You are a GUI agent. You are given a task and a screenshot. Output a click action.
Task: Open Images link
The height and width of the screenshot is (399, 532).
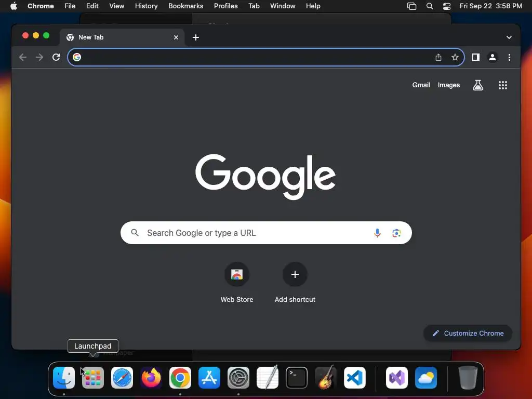pyautogui.click(x=449, y=85)
